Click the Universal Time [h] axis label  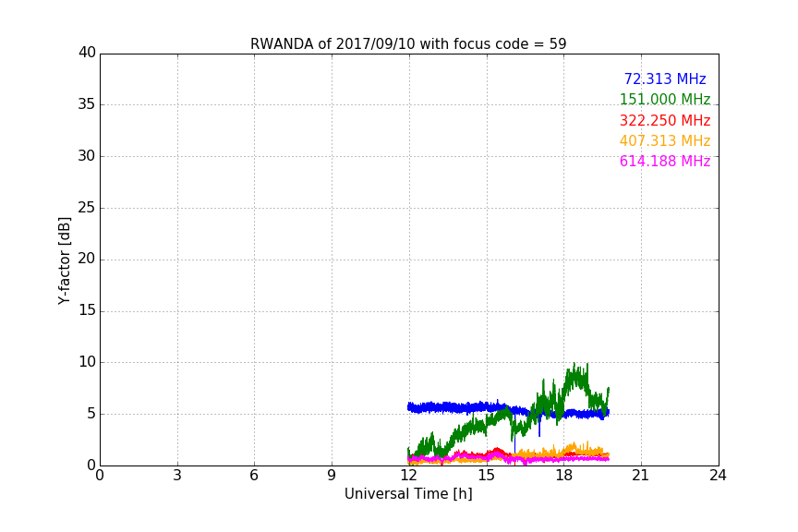click(x=408, y=494)
